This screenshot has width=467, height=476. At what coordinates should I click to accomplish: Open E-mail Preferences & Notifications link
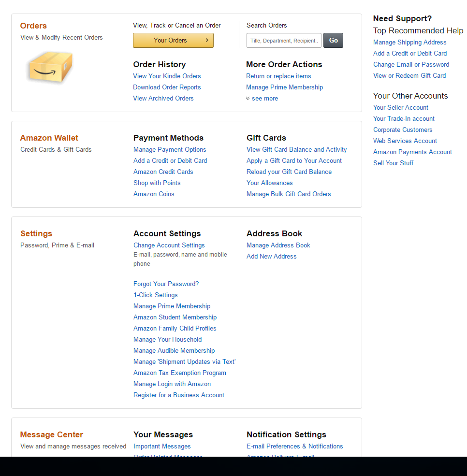(294, 447)
